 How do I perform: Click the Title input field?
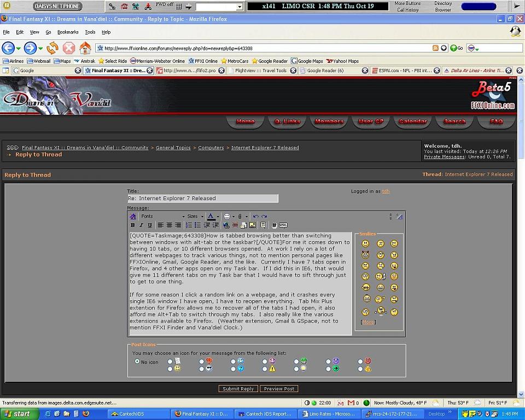click(202, 199)
